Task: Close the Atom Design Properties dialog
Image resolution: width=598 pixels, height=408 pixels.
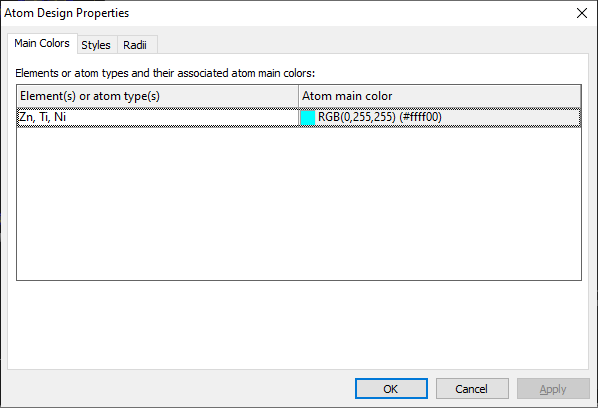Action: coord(582,13)
